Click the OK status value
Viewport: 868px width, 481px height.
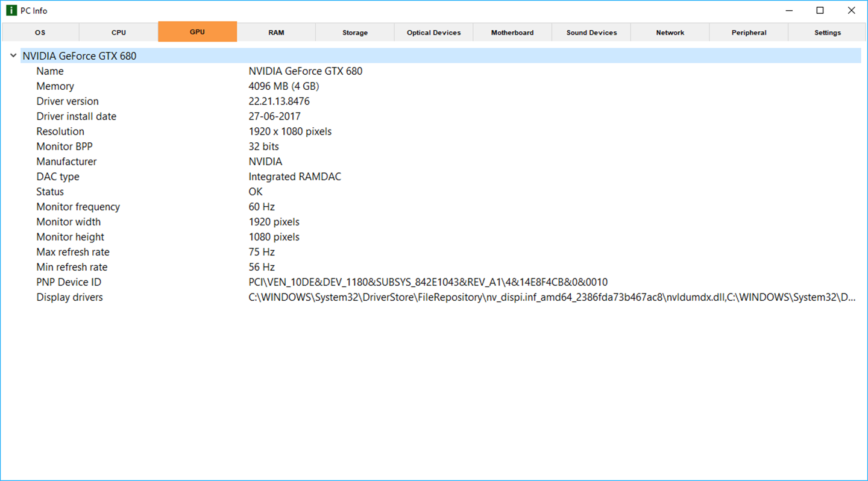(256, 192)
